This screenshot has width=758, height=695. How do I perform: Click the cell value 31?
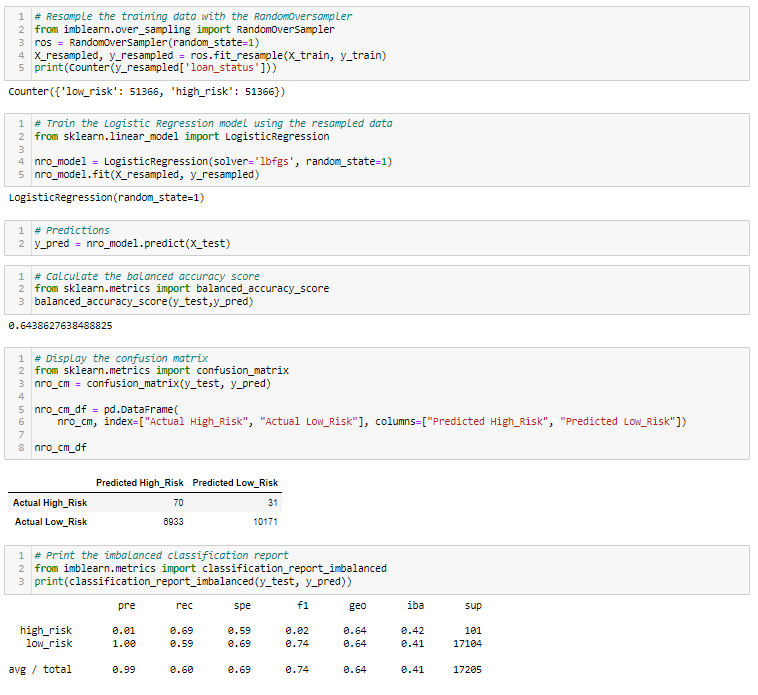pyautogui.click(x=273, y=503)
